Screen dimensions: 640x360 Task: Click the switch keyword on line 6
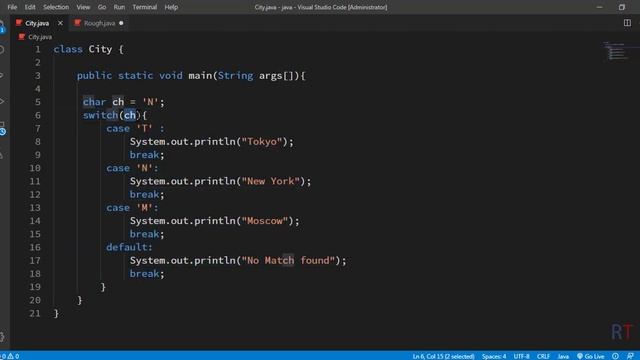point(100,115)
